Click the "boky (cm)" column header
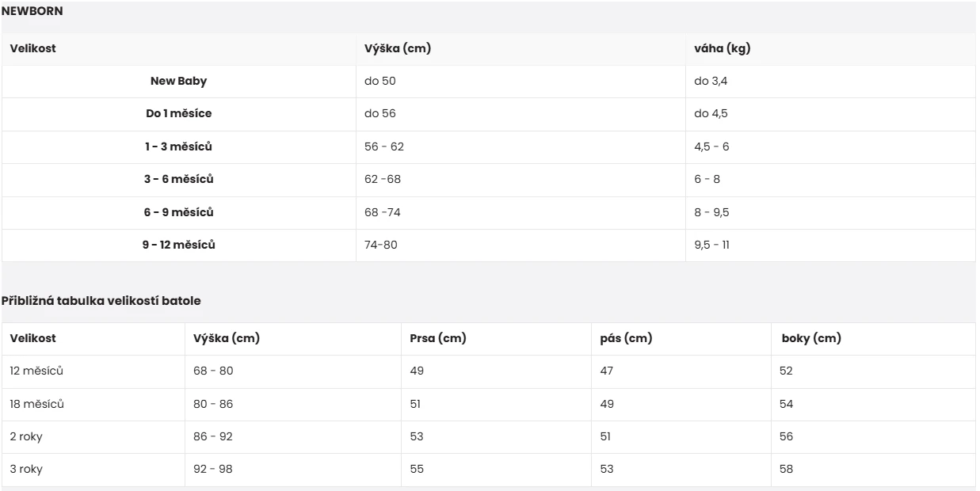The width and height of the screenshot is (980, 491). 811,338
